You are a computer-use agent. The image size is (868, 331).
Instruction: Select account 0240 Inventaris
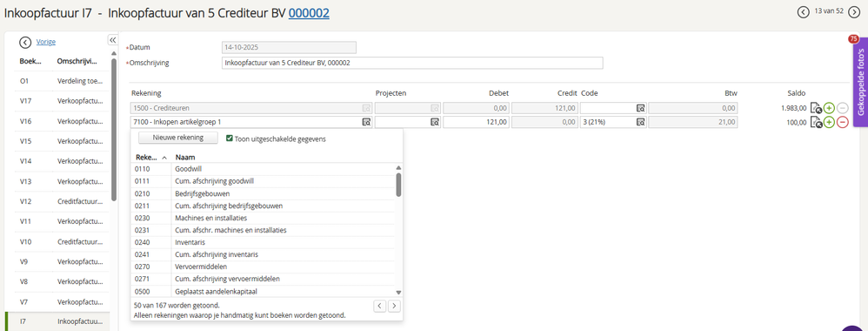(x=263, y=242)
